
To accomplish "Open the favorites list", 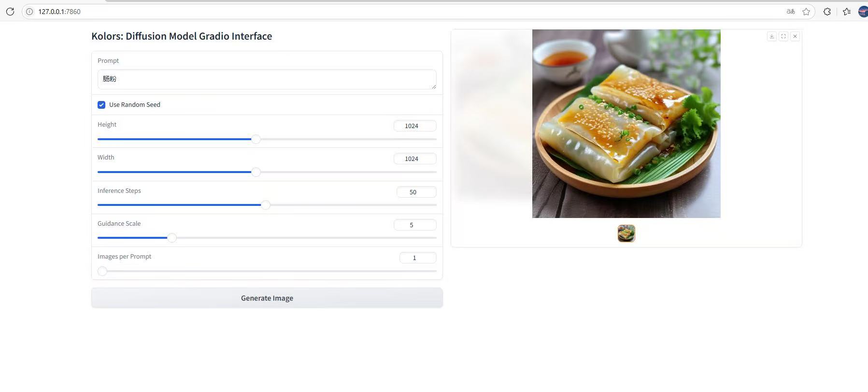I will pos(846,12).
